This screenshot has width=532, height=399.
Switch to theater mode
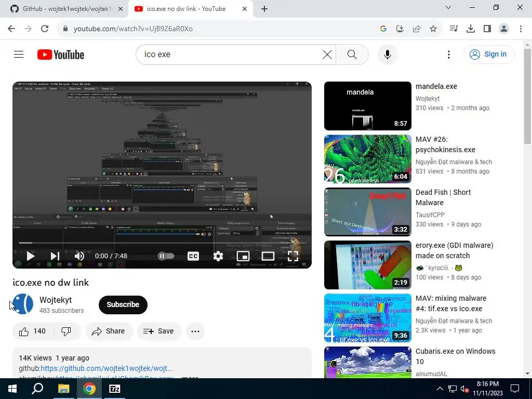(268, 256)
